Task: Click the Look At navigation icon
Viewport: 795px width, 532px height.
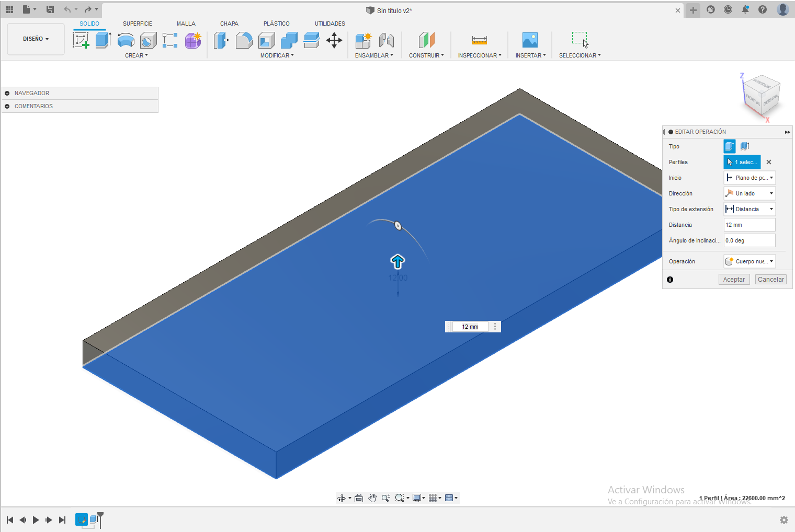Action: [x=359, y=498]
